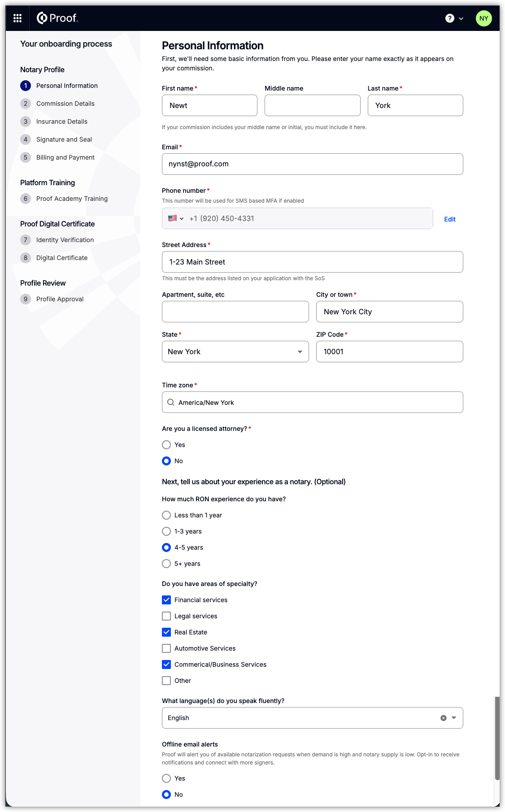The width and height of the screenshot is (505, 812).
Task: Open the help question mark icon
Action: pyautogui.click(x=450, y=18)
